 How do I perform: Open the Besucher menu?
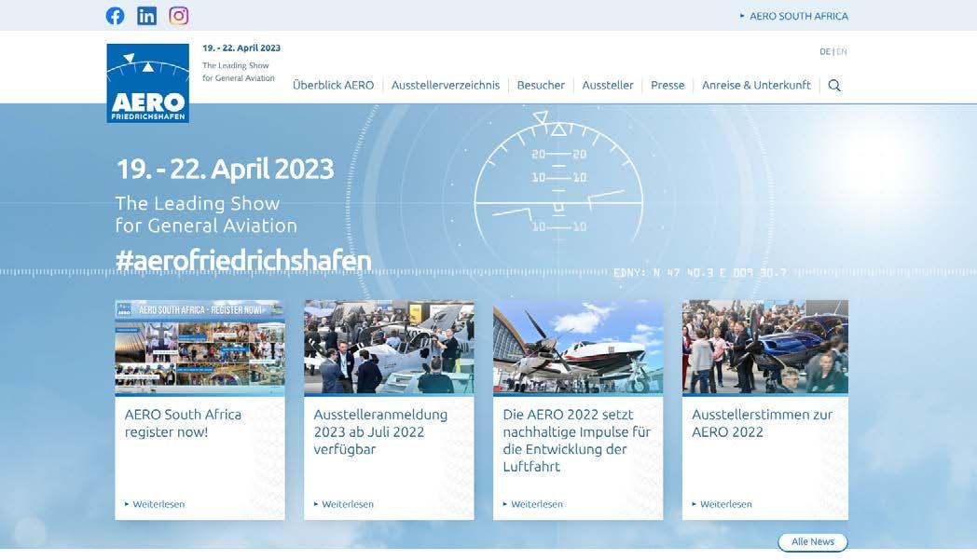click(x=541, y=86)
